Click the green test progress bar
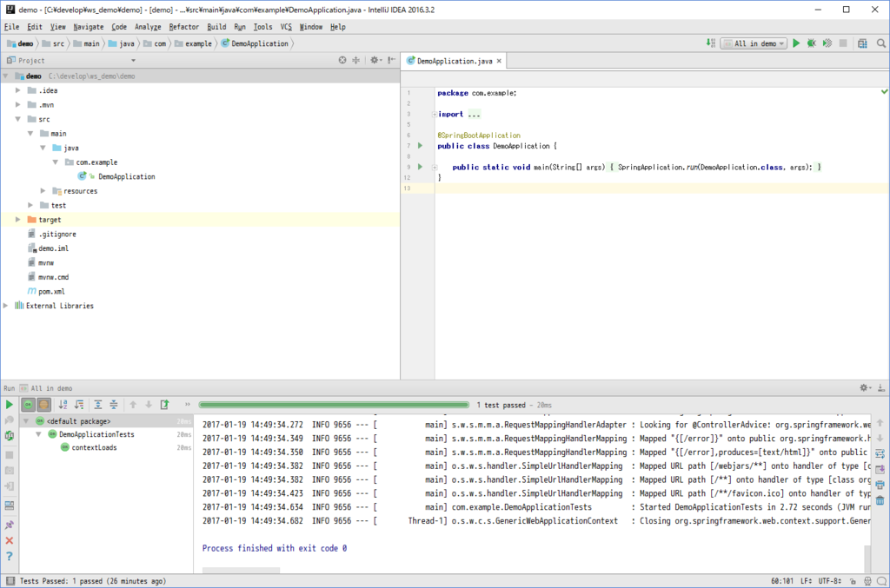 pos(334,405)
